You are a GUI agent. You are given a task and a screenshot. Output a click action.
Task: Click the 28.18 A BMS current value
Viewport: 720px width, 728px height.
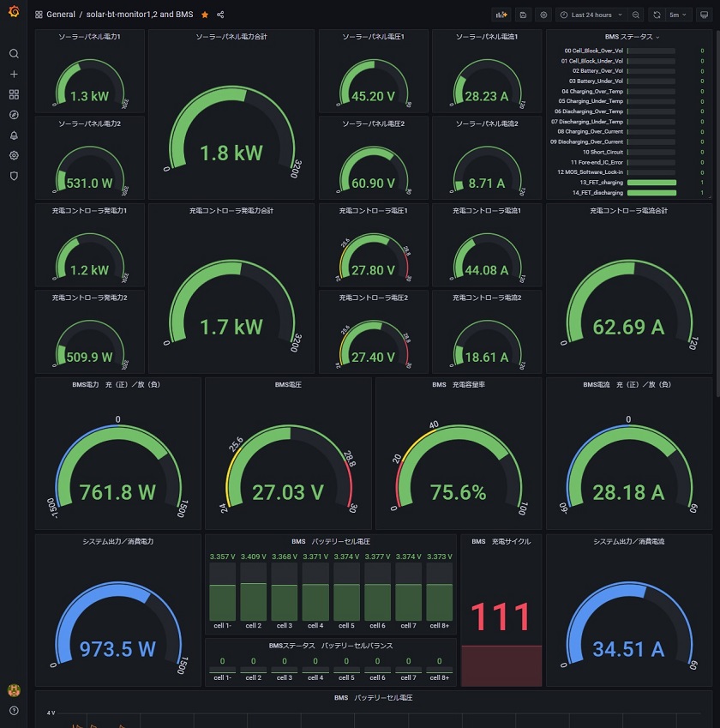[628, 492]
